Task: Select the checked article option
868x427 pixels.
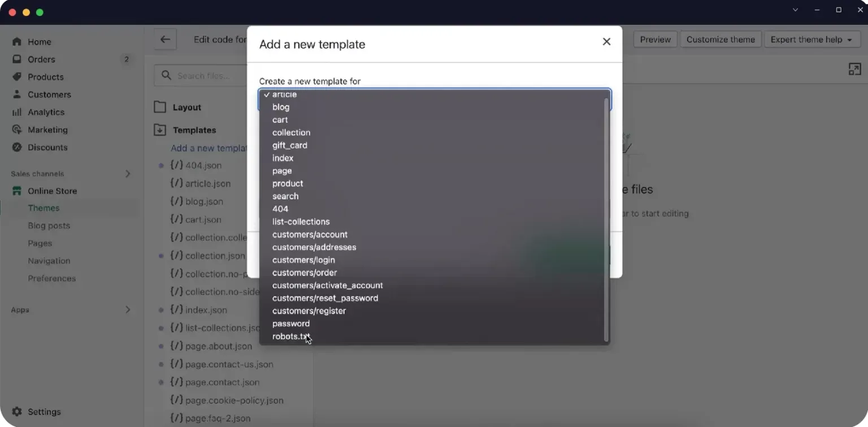Action: (x=434, y=94)
